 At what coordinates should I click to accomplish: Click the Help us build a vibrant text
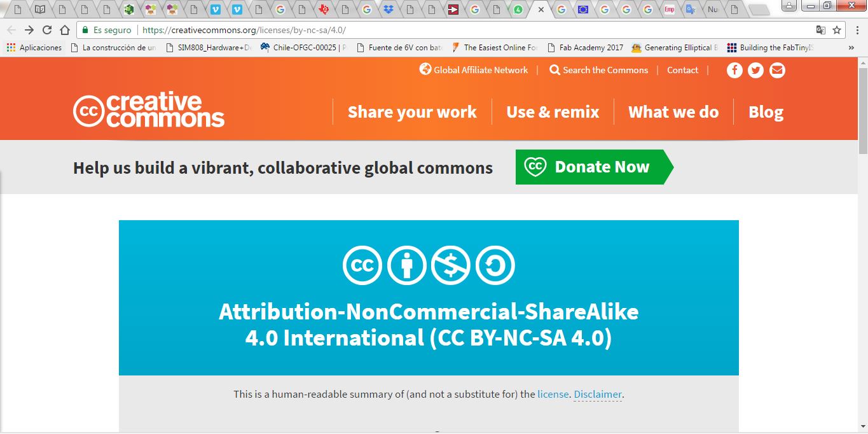coord(283,168)
